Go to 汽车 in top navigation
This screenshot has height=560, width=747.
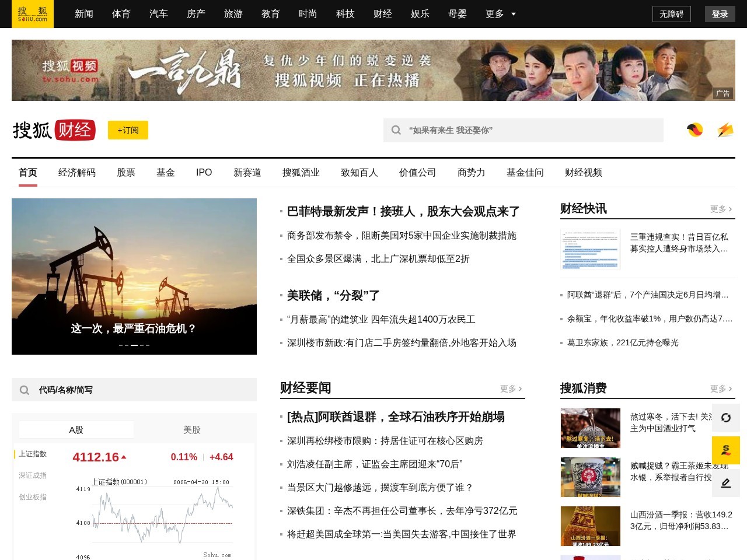click(159, 14)
